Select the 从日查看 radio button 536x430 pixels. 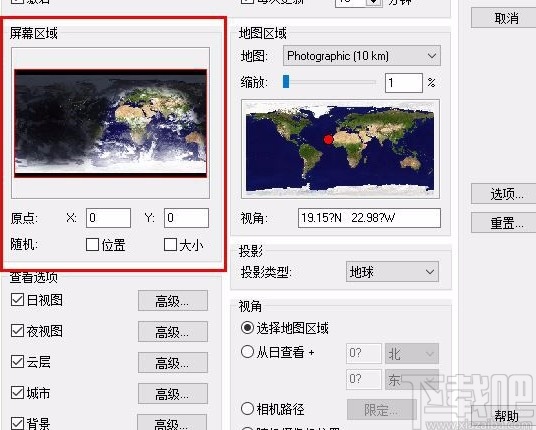[247, 351]
